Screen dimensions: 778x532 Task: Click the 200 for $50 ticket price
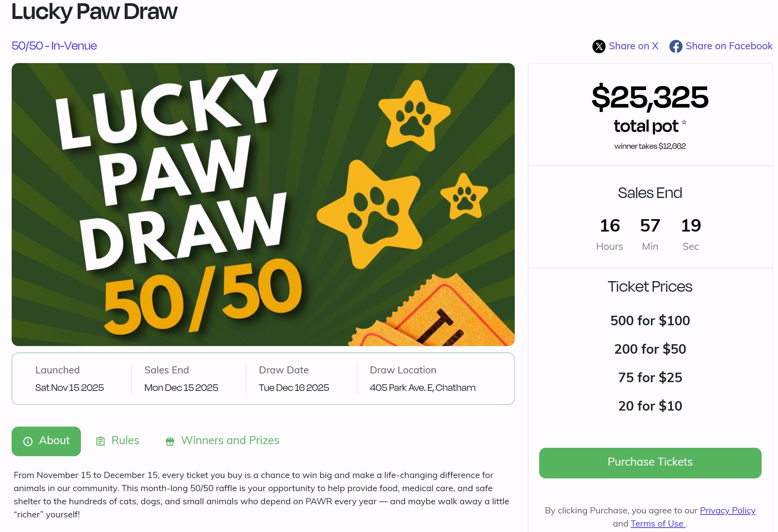coord(650,349)
